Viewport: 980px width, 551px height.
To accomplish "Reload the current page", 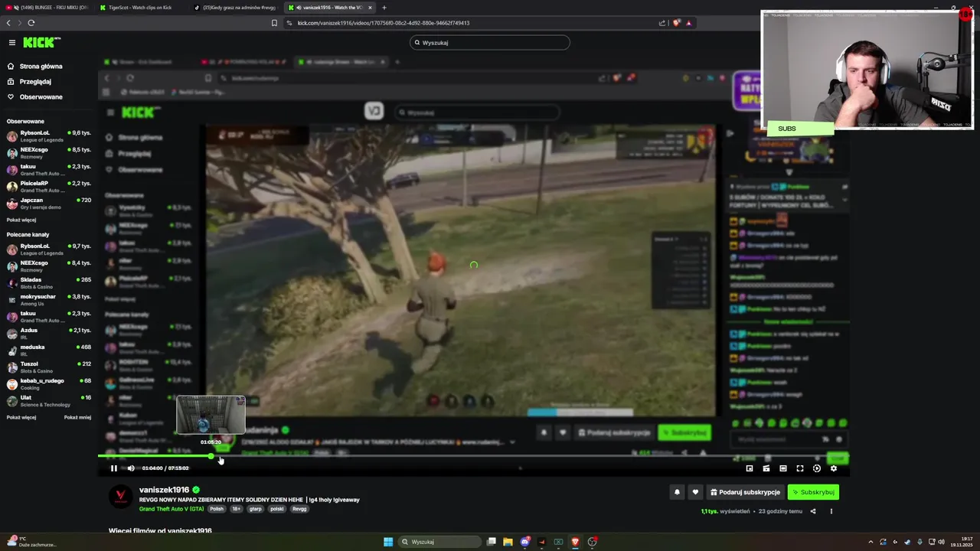I will pos(31,23).
